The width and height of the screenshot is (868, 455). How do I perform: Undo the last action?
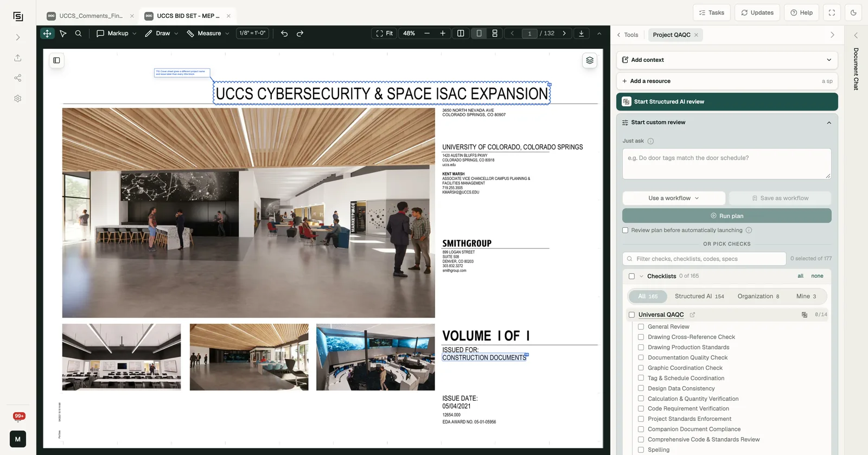click(x=284, y=34)
